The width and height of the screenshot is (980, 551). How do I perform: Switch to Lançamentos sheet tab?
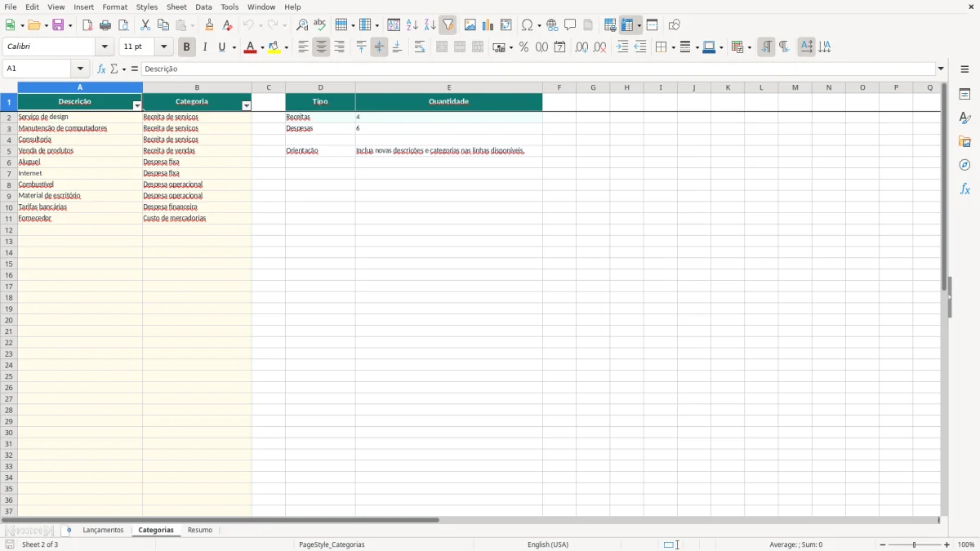point(103,531)
